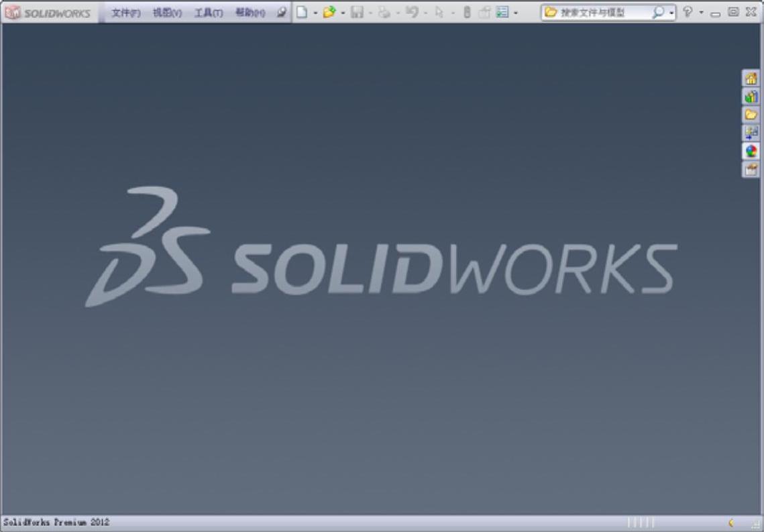This screenshot has width=764, height=532.
Task: Click the yellow status bar arrow icon
Action: (x=731, y=523)
